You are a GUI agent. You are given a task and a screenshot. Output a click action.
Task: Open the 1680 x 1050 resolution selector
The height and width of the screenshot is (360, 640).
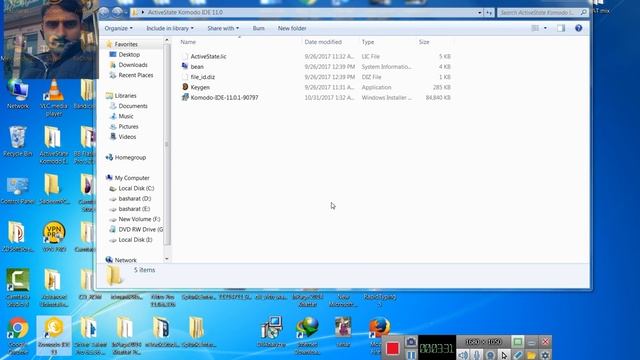[x=483, y=342]
